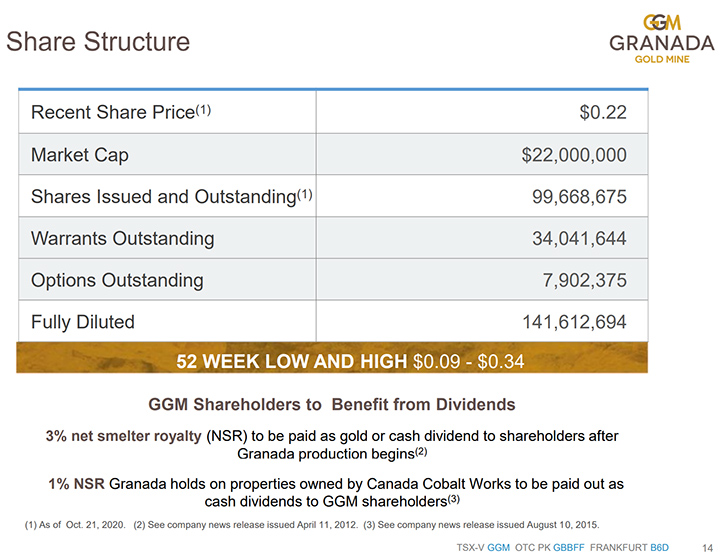Click the Market Cap row label
The height and width of the screenshot is (557, 725).
[80, 155]
